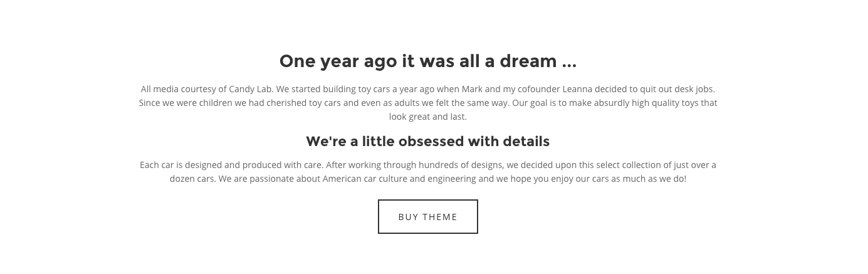Click the words "dozen cars" in second paragraph
This screenshot has height=274, width=868.
[192, 179]
